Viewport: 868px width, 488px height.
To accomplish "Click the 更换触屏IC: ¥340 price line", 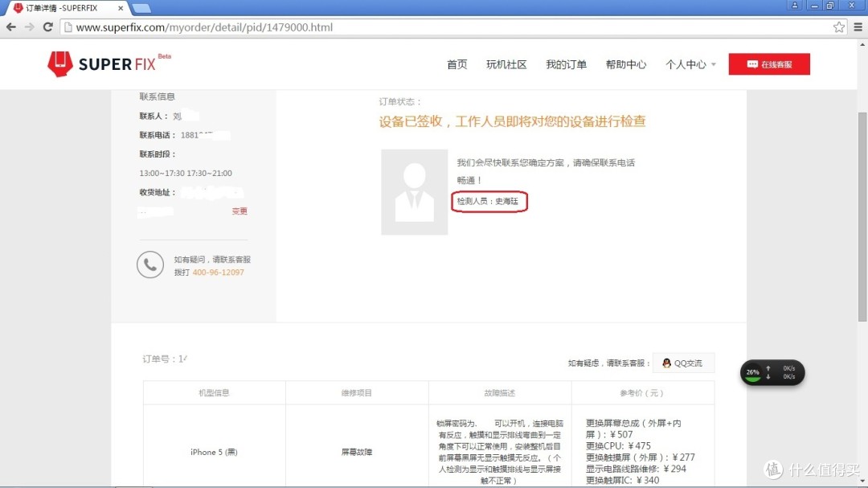I will click(622, 480).
